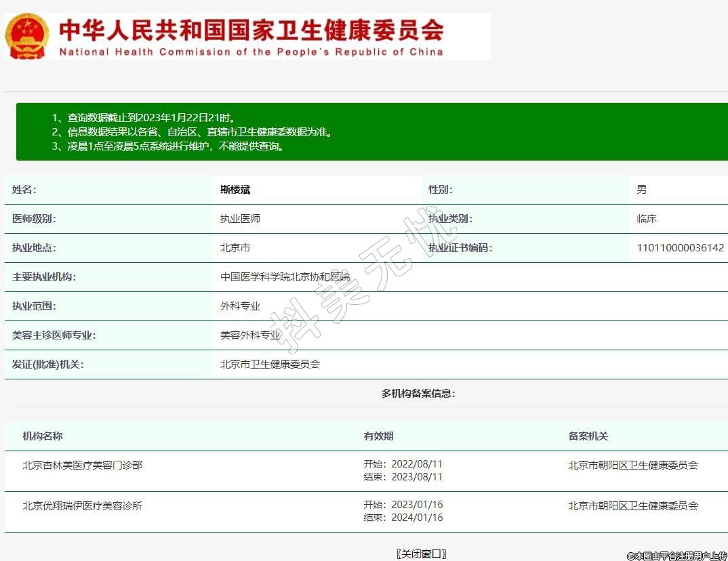The image size is (728, 561).
Task: Click the 机构名称 column header
Action: click(42, 436)
